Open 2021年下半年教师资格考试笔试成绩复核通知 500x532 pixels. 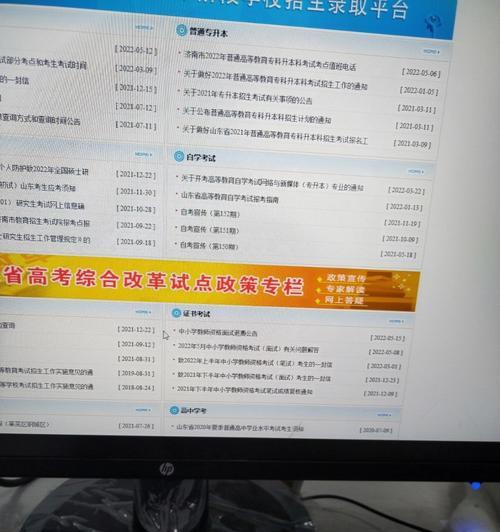click(x=245, y=390)
